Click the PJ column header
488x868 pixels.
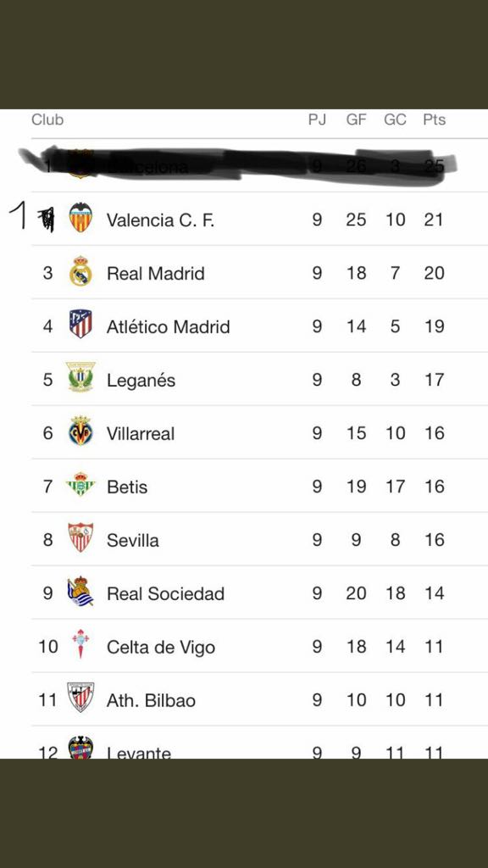coord(317,120)
